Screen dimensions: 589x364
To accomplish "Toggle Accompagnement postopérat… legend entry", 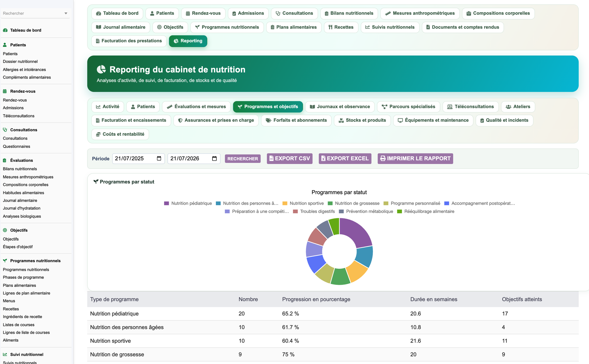I will 479,203.
